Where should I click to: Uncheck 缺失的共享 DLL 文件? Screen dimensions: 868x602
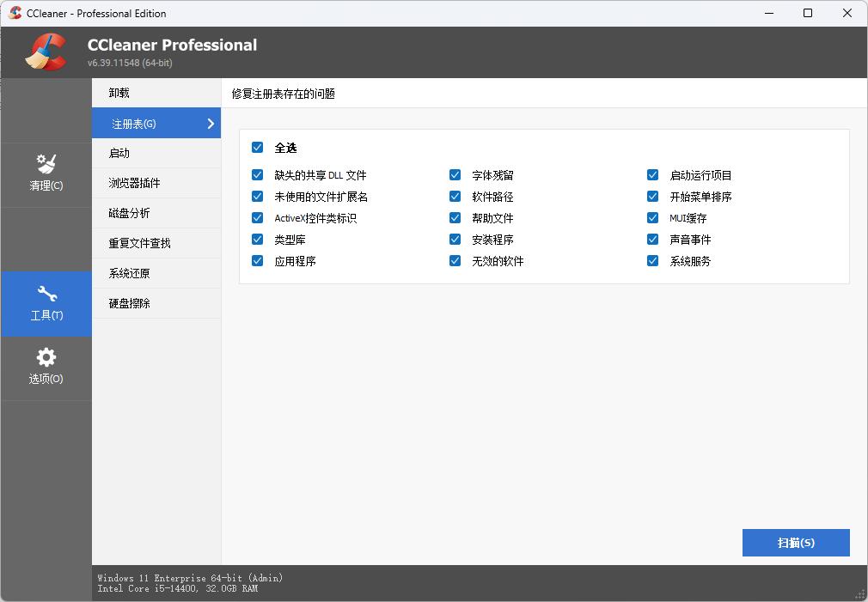257,175
